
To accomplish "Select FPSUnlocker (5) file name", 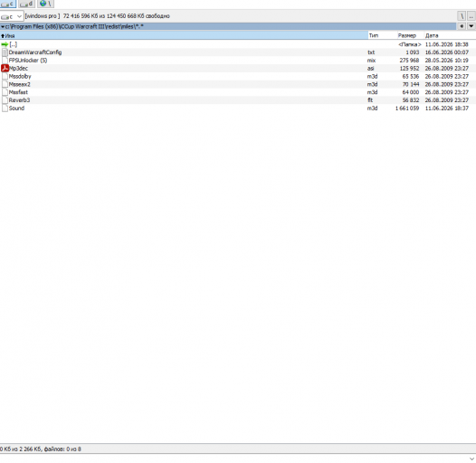I will [28, 61].
